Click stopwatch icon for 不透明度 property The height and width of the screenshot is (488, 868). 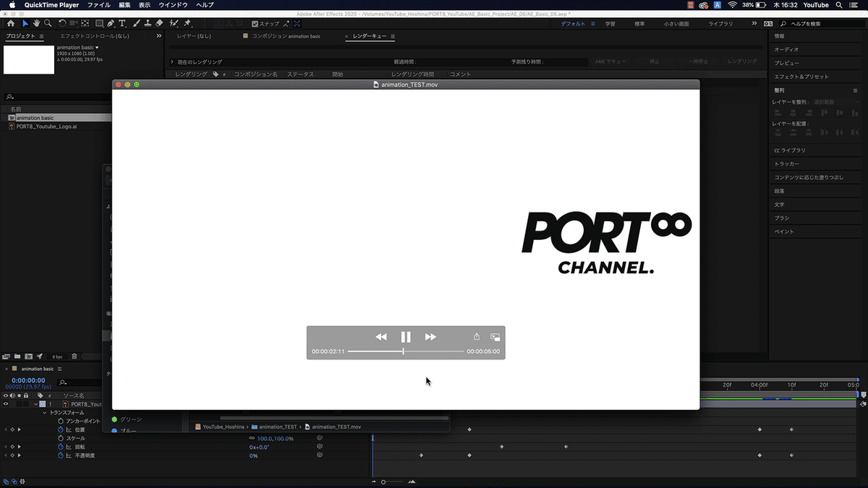click(x=61, y=455)
